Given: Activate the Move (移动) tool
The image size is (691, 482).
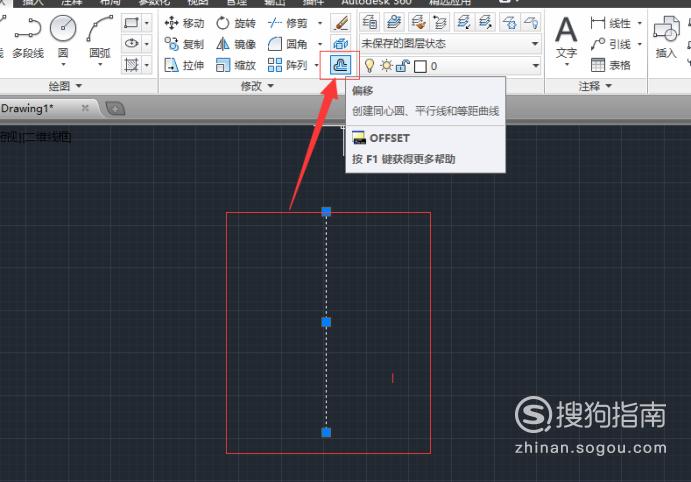Looking at the screenshot, I should click(184, 23).
